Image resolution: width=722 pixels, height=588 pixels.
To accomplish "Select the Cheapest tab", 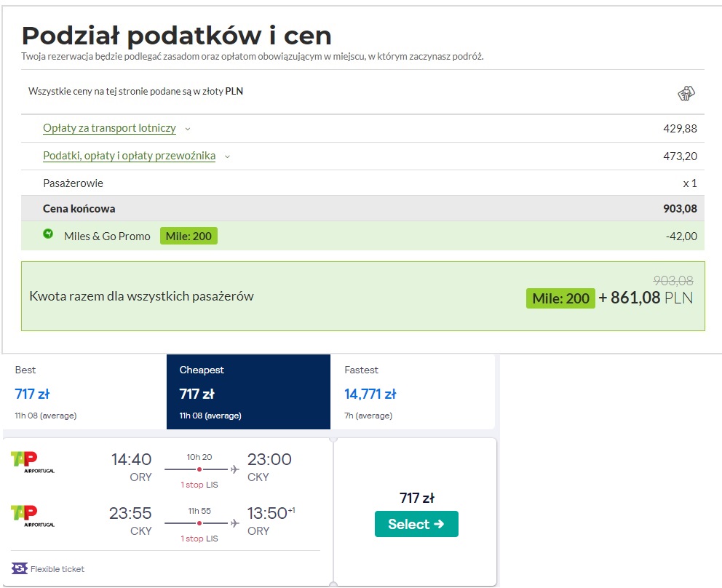I will 248,392.
